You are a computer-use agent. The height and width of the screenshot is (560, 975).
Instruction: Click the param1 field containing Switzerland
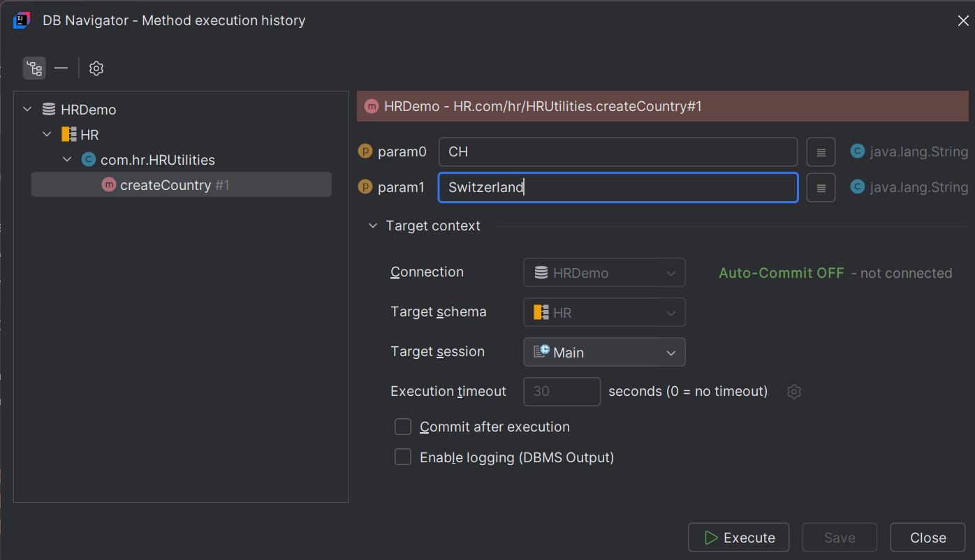coord(617,187)
